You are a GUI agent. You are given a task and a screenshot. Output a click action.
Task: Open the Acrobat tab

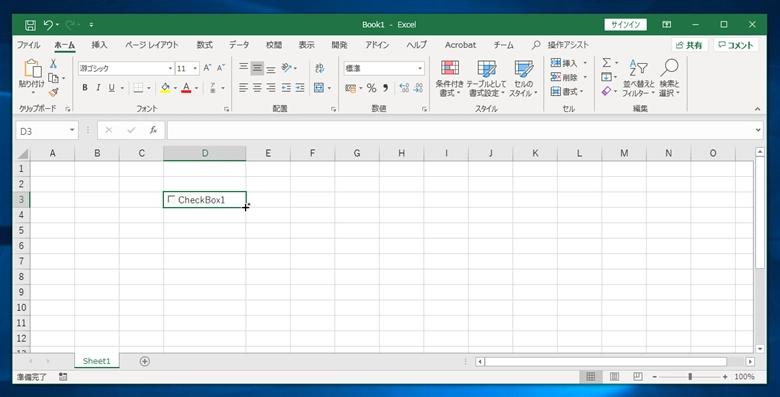(x=460, y=45)
